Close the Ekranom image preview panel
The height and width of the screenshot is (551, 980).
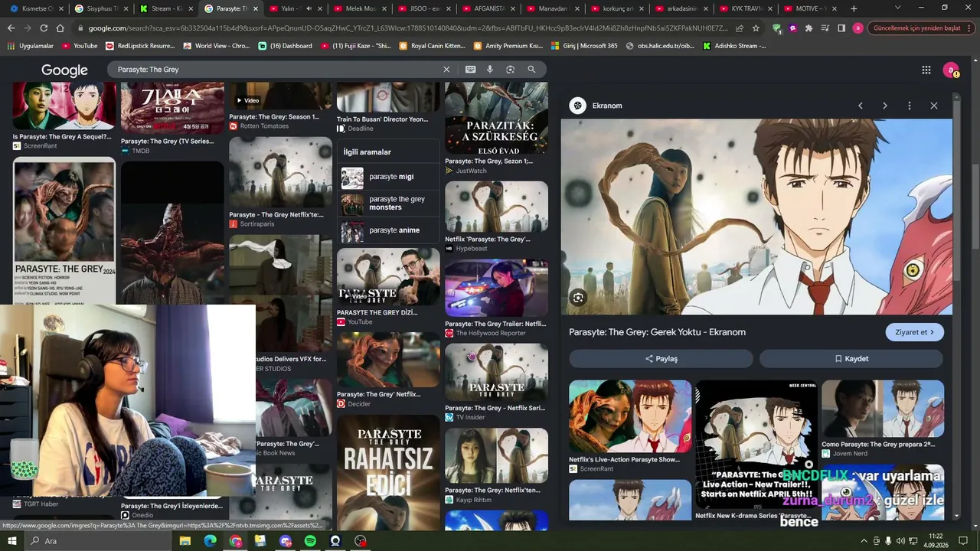[x=933, y=106]
